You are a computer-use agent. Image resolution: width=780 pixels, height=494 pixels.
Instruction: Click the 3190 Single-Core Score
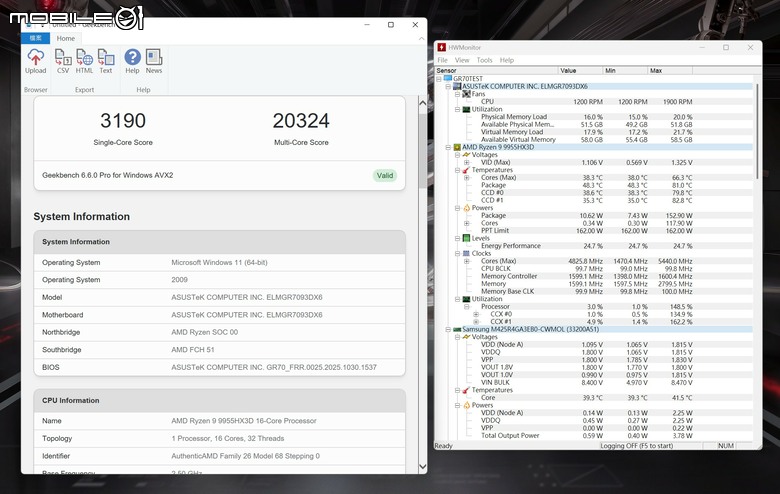[x=123, y=121]
